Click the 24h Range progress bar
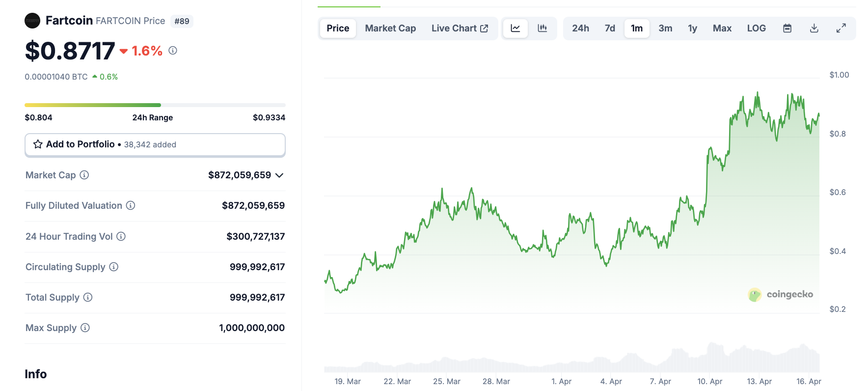Image resolution: width=868 pixels, height=391 pixels. click(155, 105)
